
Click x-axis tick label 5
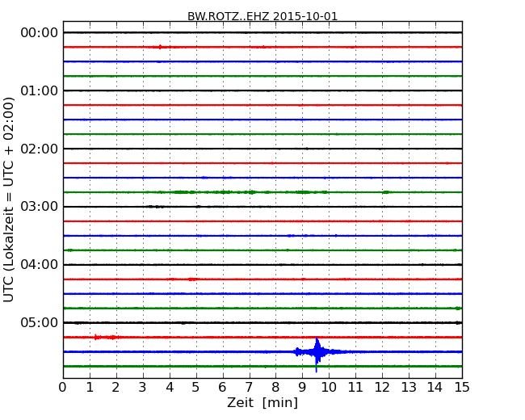point(196,388)
